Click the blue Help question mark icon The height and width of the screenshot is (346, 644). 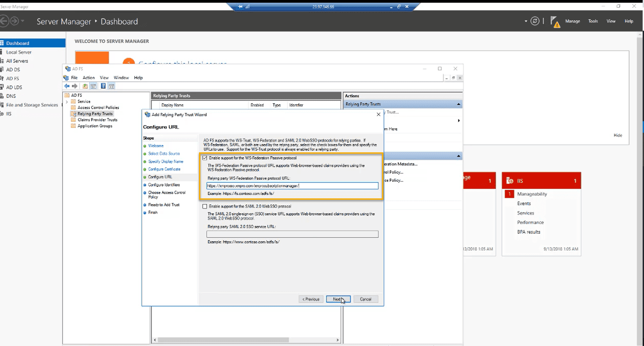[x=103, y=86]
